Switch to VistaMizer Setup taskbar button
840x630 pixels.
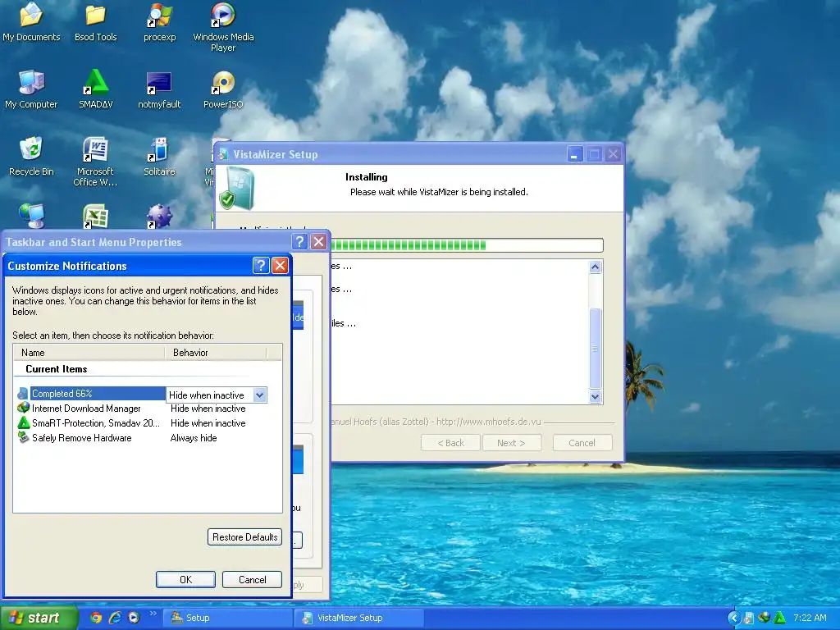[359, 618]
